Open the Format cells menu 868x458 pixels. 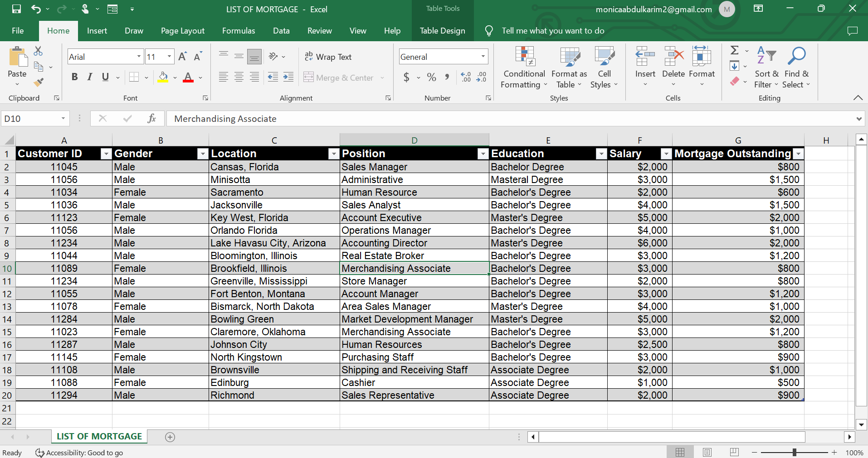702,66
